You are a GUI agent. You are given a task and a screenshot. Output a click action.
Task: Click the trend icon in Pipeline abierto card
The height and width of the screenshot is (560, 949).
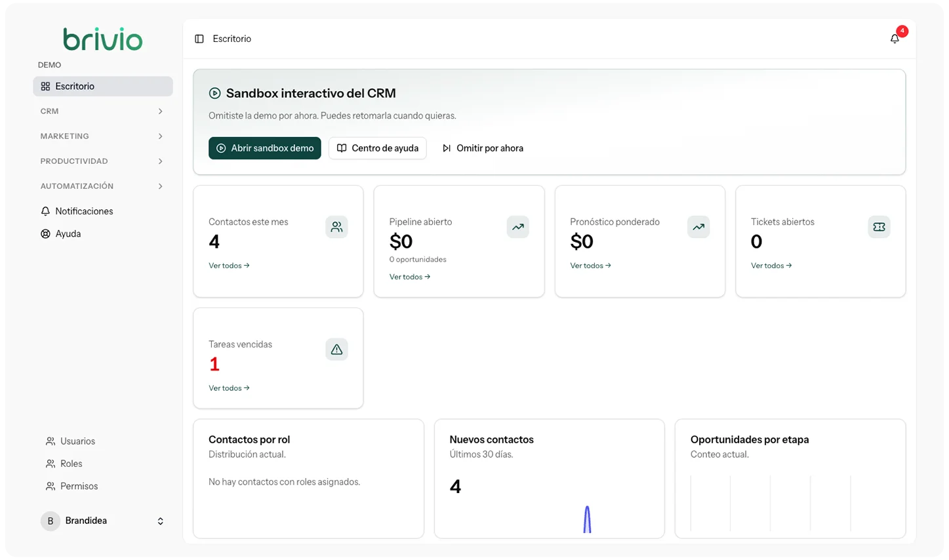[518, 227]
